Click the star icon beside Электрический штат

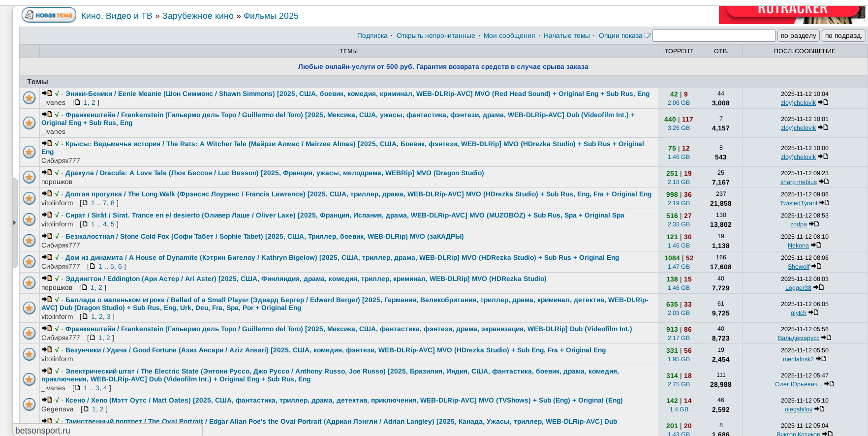pos(30,379)
